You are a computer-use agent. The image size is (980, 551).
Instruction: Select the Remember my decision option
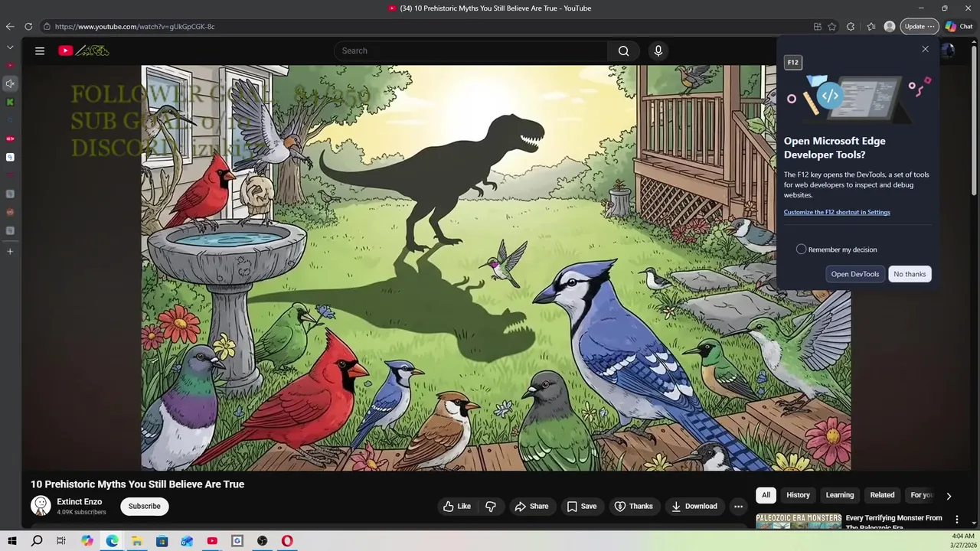[x=801, y=249]
